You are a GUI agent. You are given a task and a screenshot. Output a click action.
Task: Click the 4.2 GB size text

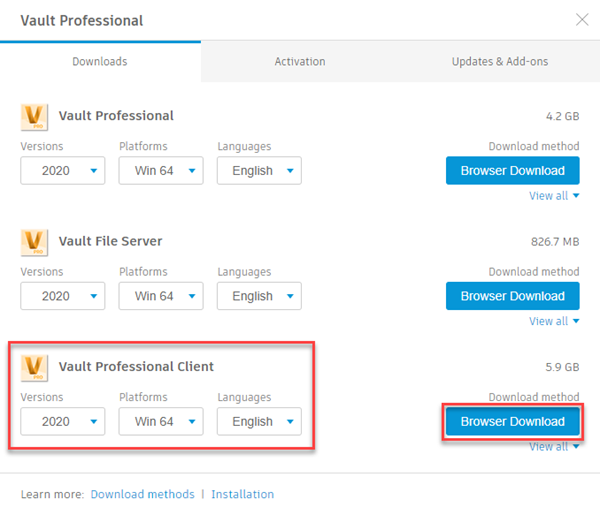(x=562, y=116)
